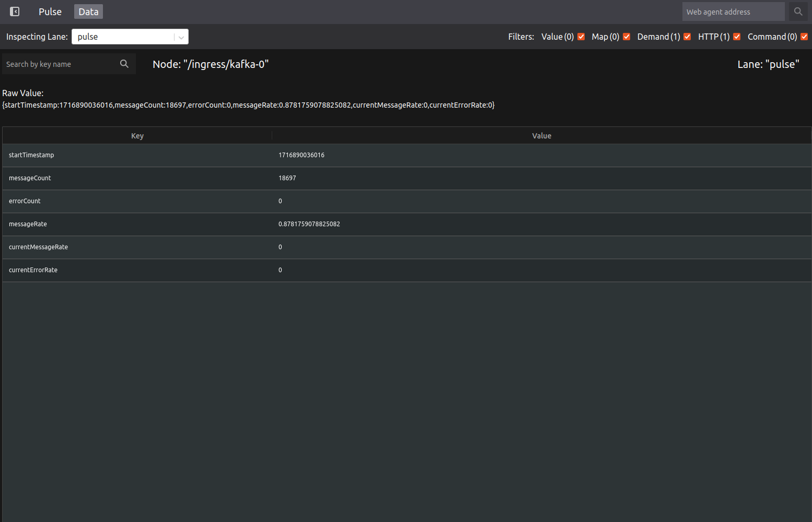Click the Node "/ingress/kafka-0" heading

pos(211,64)
